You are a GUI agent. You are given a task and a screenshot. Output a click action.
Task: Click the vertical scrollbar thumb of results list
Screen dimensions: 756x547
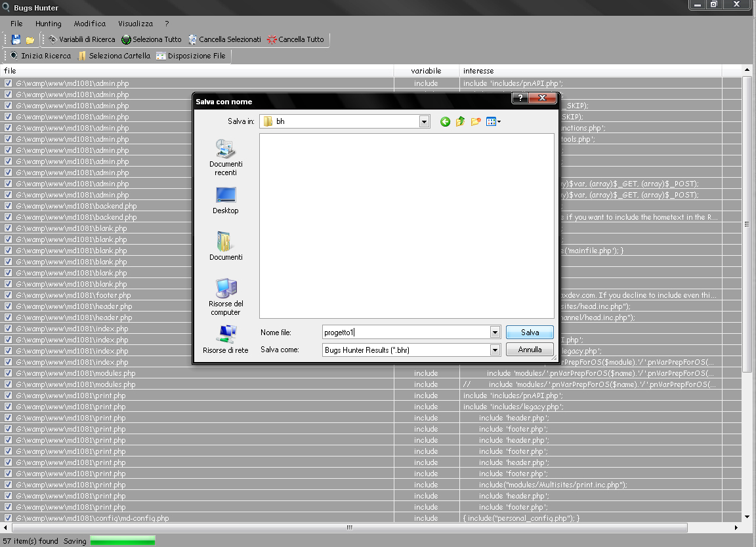tap(747, 224)
